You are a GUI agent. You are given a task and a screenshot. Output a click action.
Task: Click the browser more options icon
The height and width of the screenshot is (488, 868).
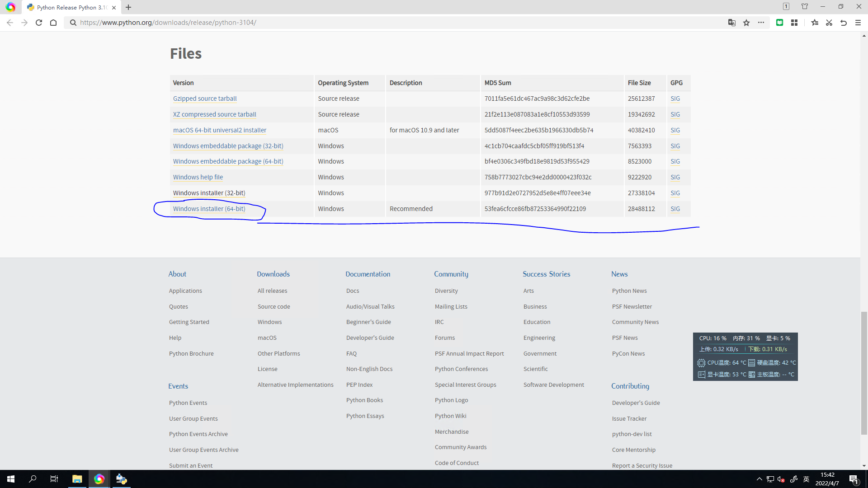click(761, 22)
